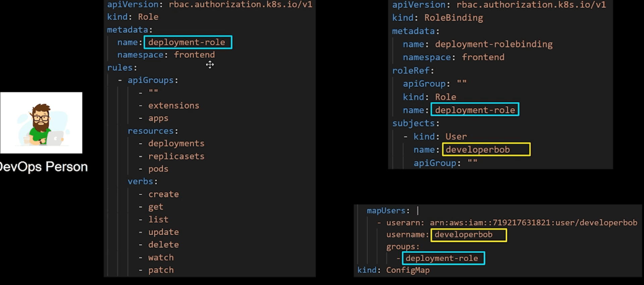Click the RoleBinding kind value
Screen dimensions: 644x285
(453, 18)
